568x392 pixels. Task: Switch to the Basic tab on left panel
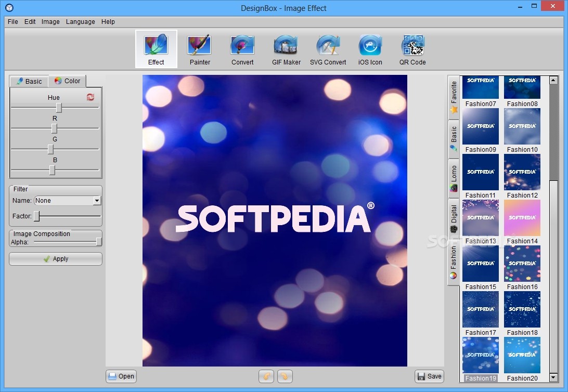[x=29, y=81]
